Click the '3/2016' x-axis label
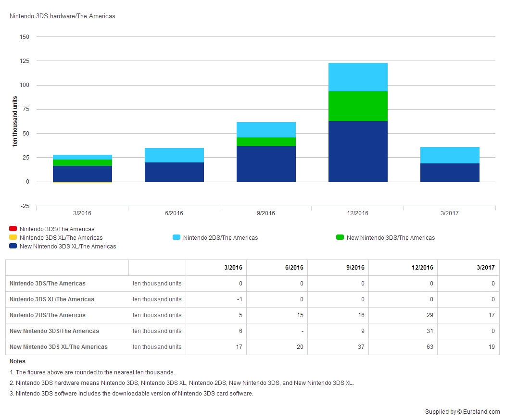Image resolution: width=505 pixels, height=420 pixels. 82,213
